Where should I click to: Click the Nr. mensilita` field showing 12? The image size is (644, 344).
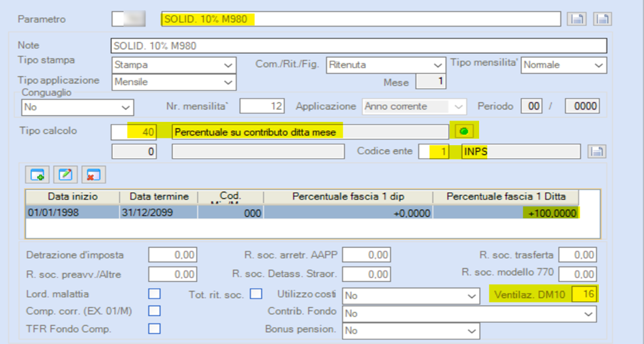(x=262, y=106)
